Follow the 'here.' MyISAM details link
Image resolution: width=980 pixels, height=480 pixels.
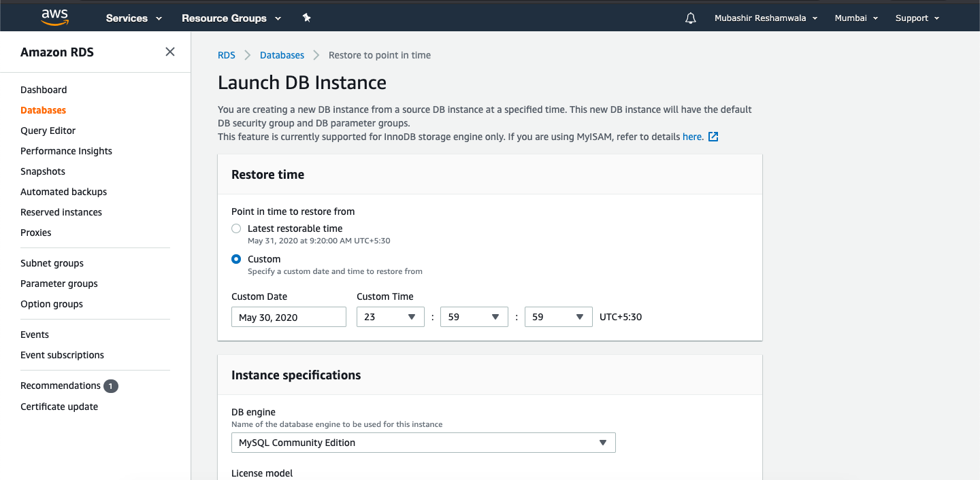(693, 137)
